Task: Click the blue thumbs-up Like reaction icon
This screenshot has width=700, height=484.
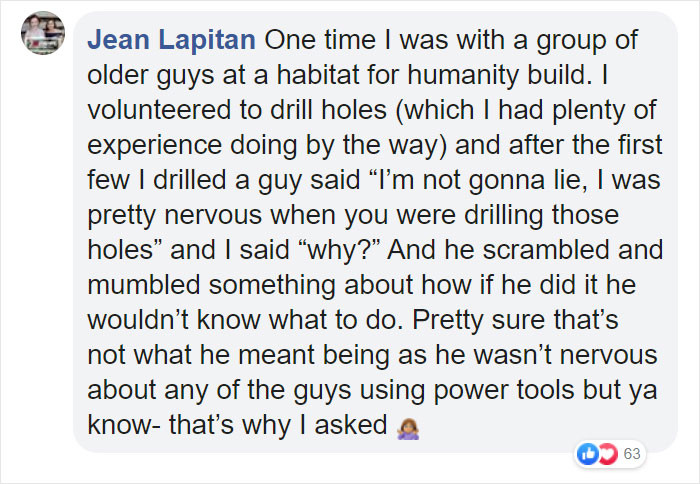Action: point(588,454)
